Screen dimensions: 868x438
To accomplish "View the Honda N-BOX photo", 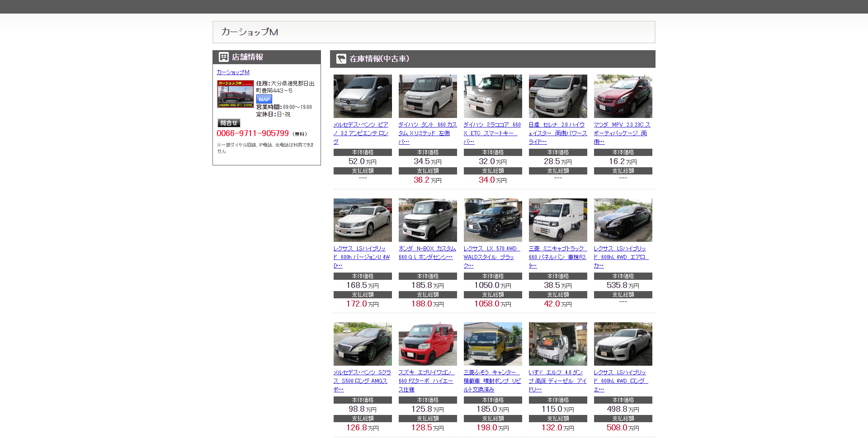I will tap(428, 220).
